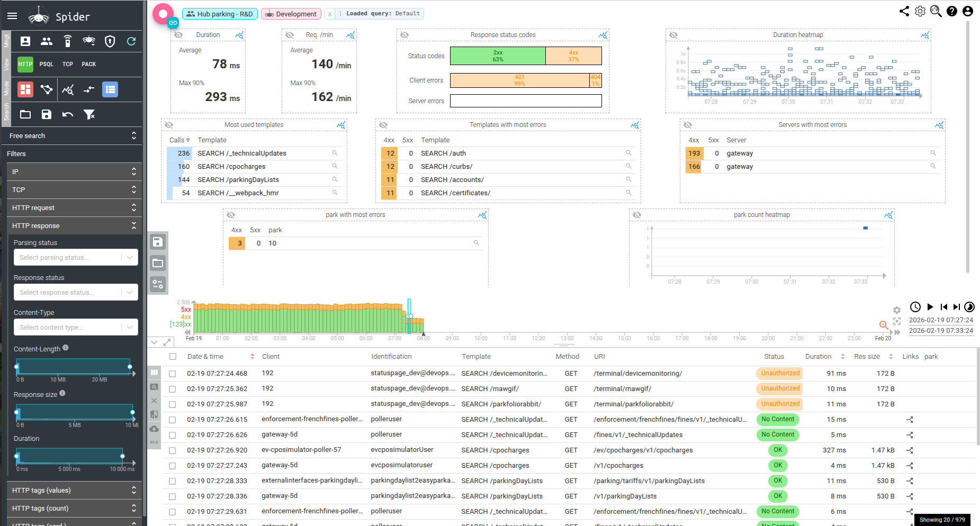
Task: Expand the HTTP request filter section
Action: click(74, 207)
